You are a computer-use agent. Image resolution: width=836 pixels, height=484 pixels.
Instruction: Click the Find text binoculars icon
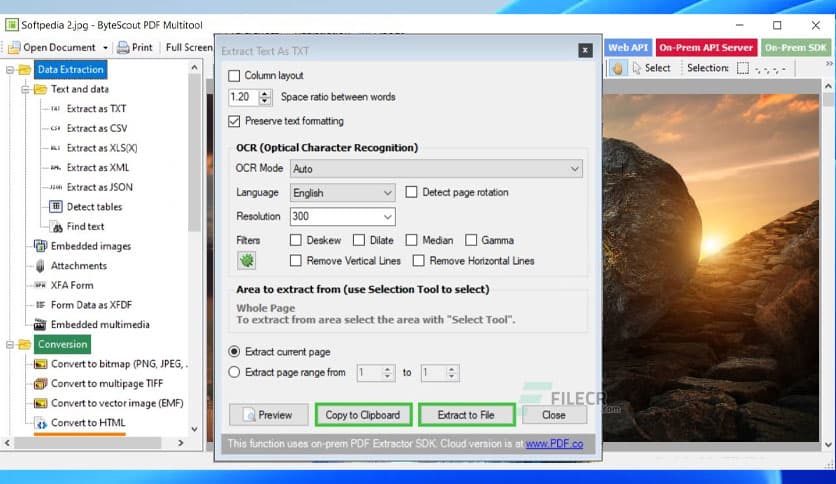pos(56,227)
